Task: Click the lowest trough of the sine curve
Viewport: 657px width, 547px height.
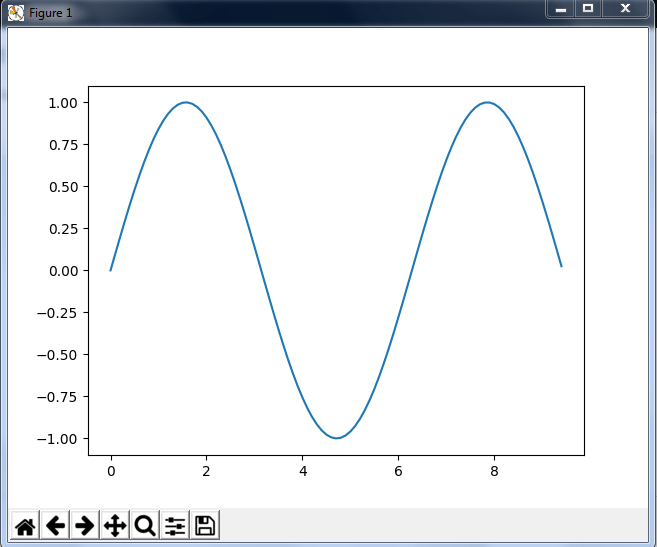Action: pos(337,438)
